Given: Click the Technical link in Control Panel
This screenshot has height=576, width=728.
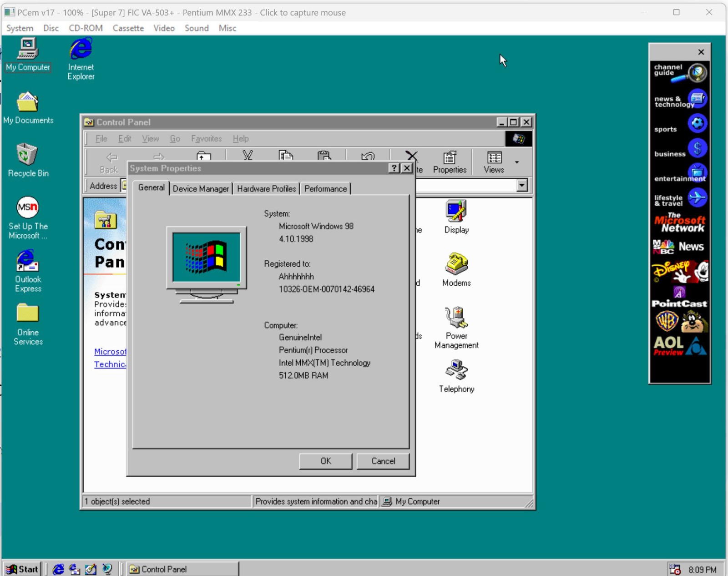Looking at the screenshot, I should (110, 364).
